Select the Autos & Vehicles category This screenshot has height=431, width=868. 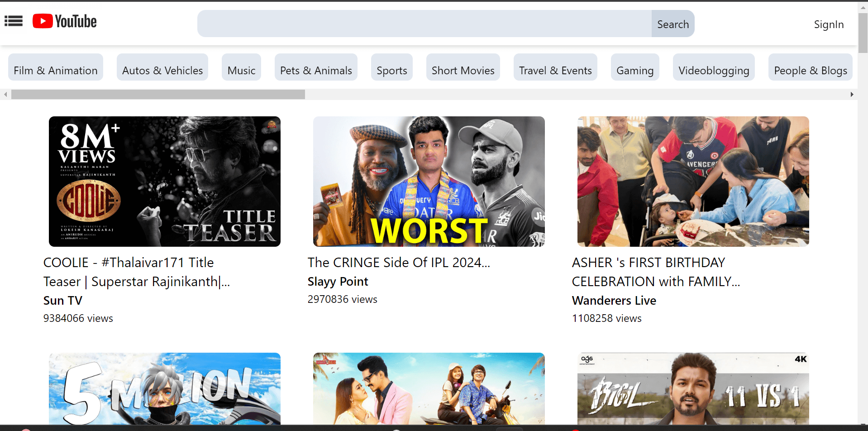tap(162, 67)
